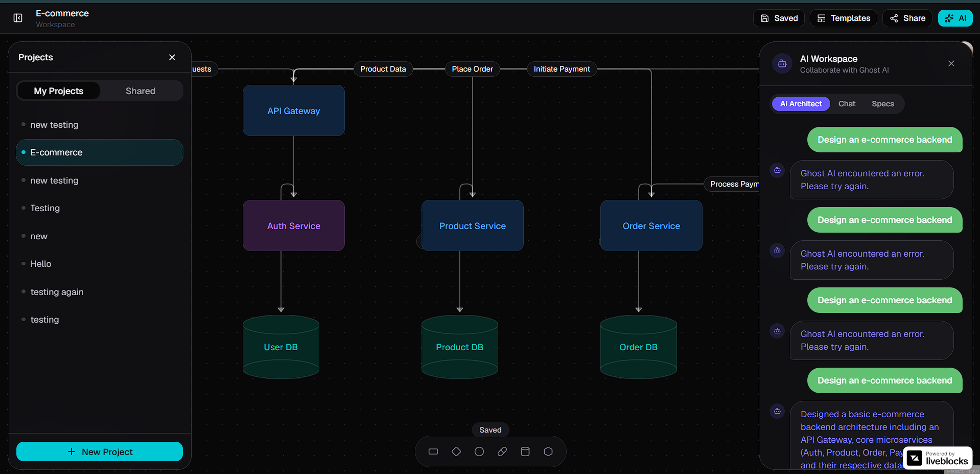Click first 'Design an e-commerce backend' message
Screen dimensions: 980x474
click(x=885, y=140)
